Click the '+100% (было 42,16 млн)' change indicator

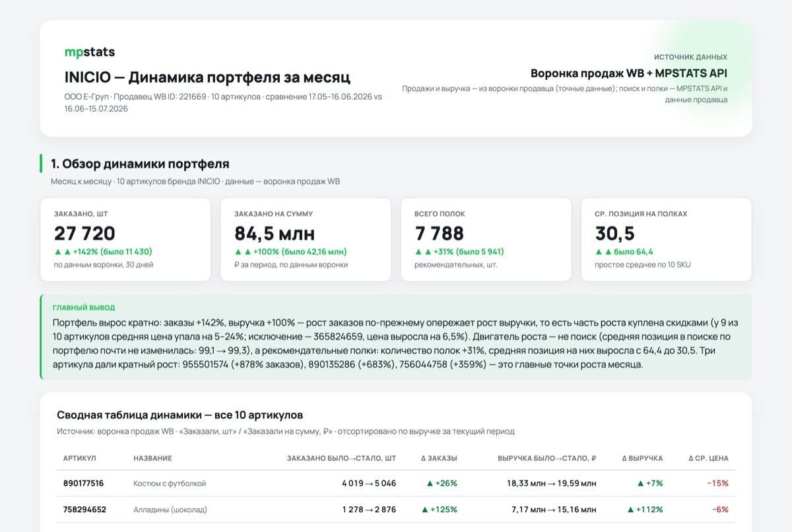pyautogui.click(x=290, y=251)
